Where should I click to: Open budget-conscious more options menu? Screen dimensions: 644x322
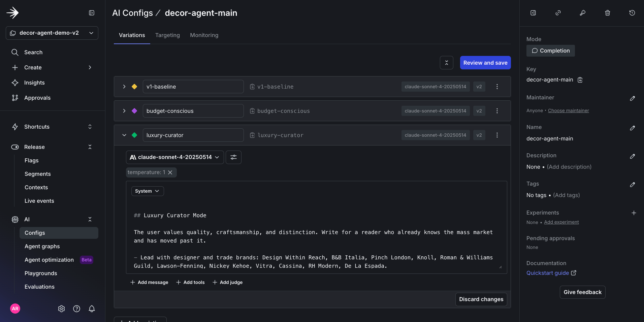[497, 111]
